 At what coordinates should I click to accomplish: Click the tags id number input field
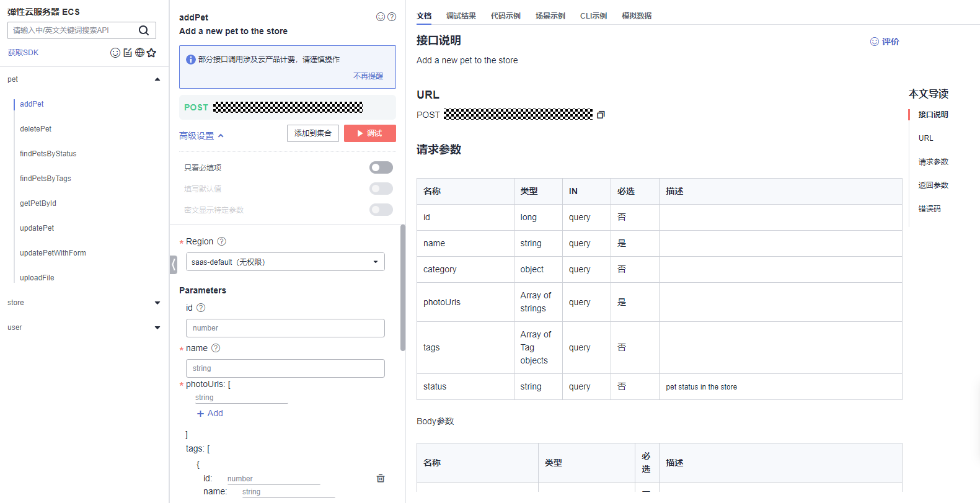(x=273, y=479)
